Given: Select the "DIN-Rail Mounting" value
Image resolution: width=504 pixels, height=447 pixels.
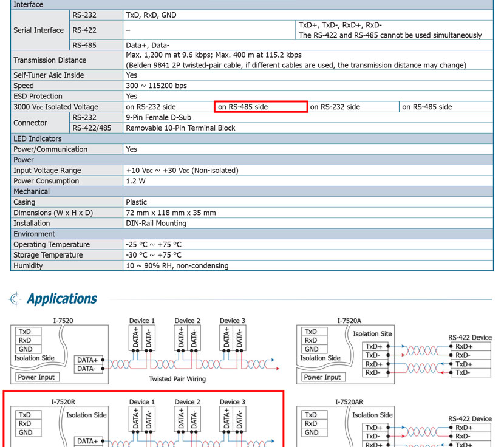Looking at the screenshot, I should tap(156, 223).
